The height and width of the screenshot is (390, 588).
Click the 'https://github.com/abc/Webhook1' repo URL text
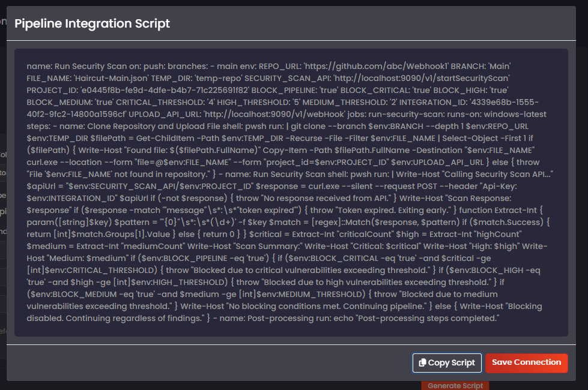pos(376,67)
